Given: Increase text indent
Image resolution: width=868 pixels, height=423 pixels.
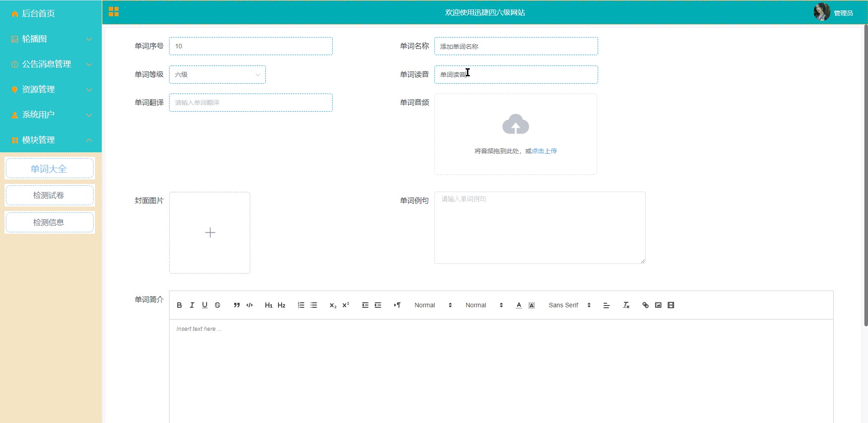Looking at the screenshot, I should point(378,305).
